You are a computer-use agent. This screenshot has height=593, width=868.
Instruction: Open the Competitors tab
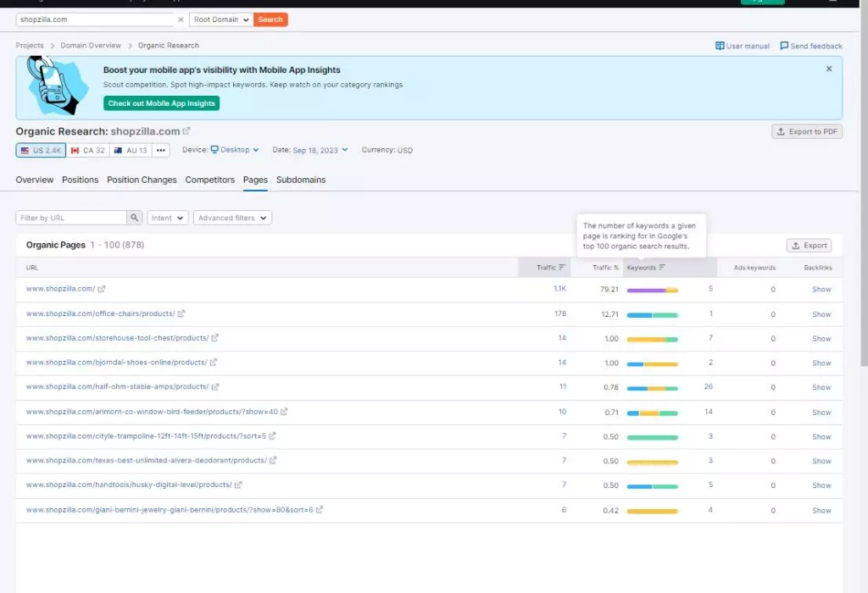click(210, 180)
